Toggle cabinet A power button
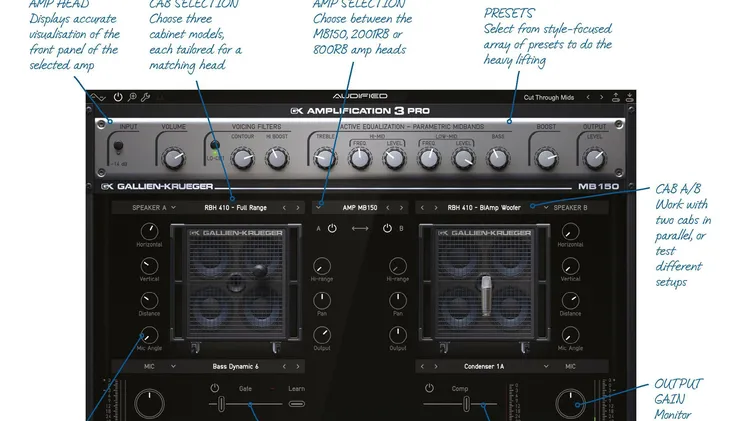The image size is (750, 421). [x=332, y=229]
